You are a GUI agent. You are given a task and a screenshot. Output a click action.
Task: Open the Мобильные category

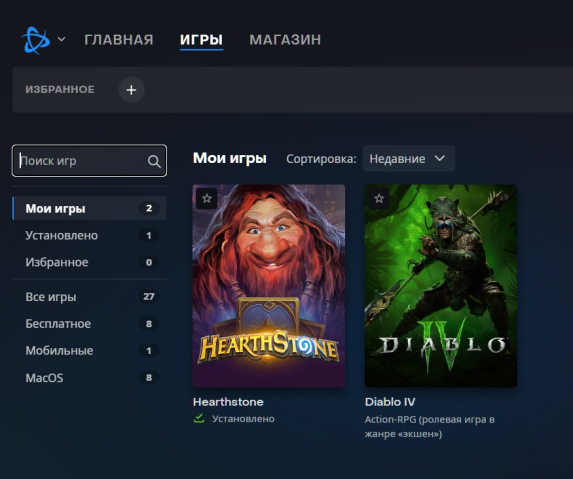coord(89,351)
